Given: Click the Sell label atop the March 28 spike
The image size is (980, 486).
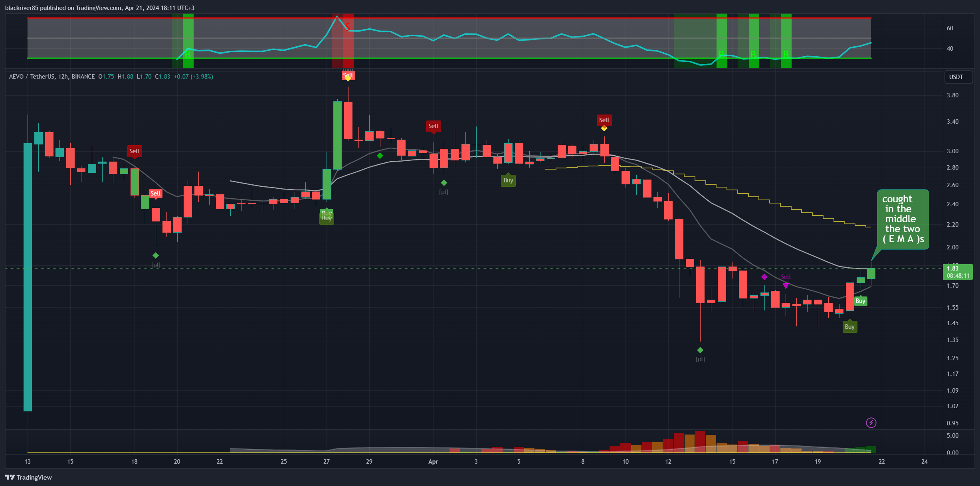Looking at the screenshot, I should coord(348,75).
